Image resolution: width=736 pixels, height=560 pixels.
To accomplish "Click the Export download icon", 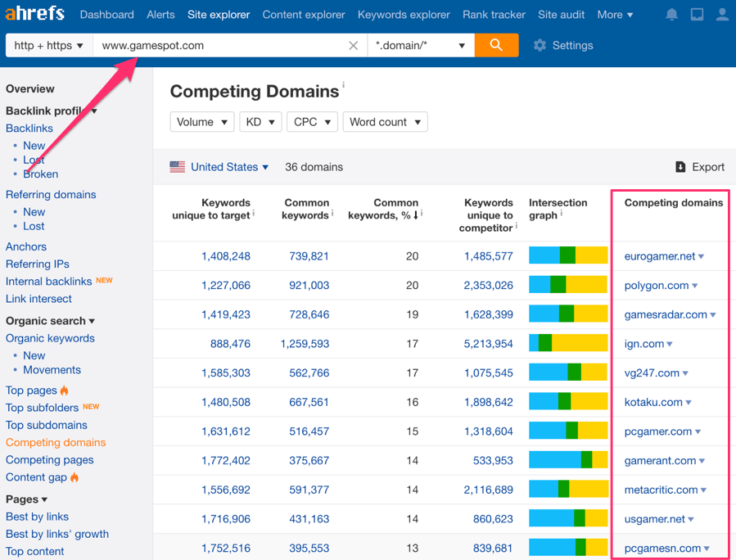I will click(680, 167).
